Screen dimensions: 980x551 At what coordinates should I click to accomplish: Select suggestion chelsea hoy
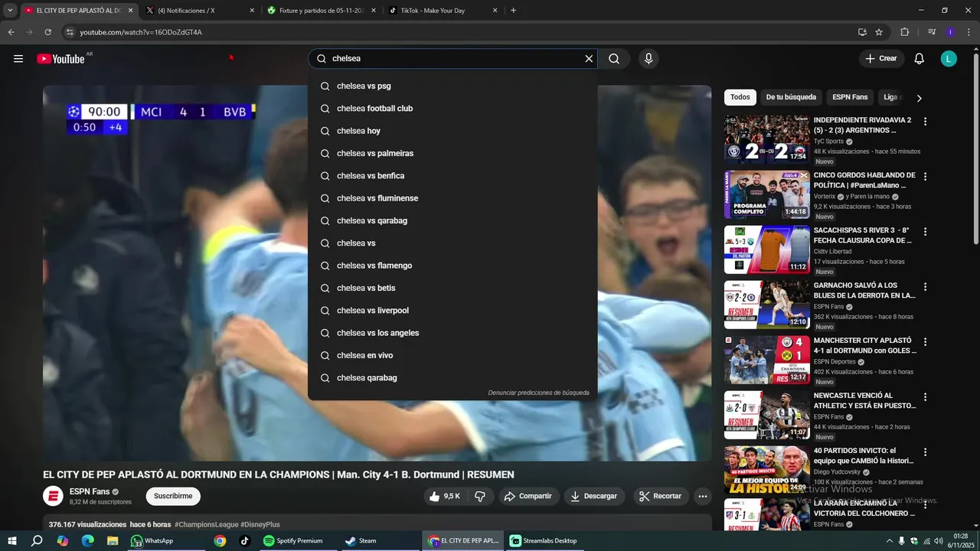(x=452, y=131)
